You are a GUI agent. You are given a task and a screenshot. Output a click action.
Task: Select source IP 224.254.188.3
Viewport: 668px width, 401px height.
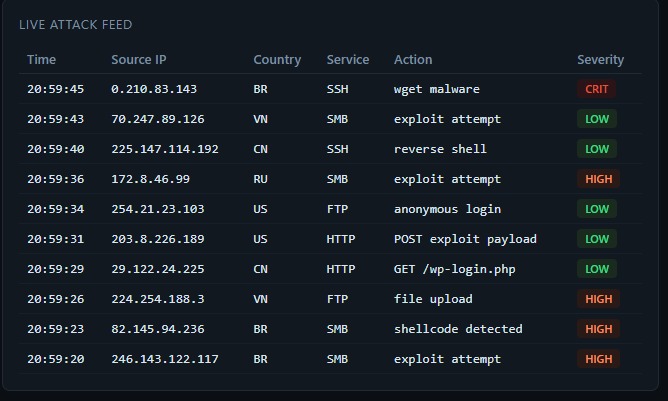coord(158,299)
